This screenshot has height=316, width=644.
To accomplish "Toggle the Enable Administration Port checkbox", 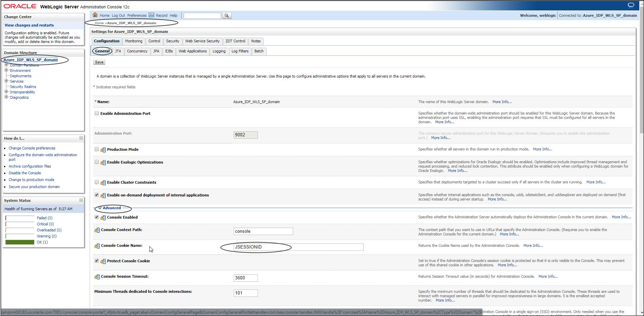I will (97, 114).
